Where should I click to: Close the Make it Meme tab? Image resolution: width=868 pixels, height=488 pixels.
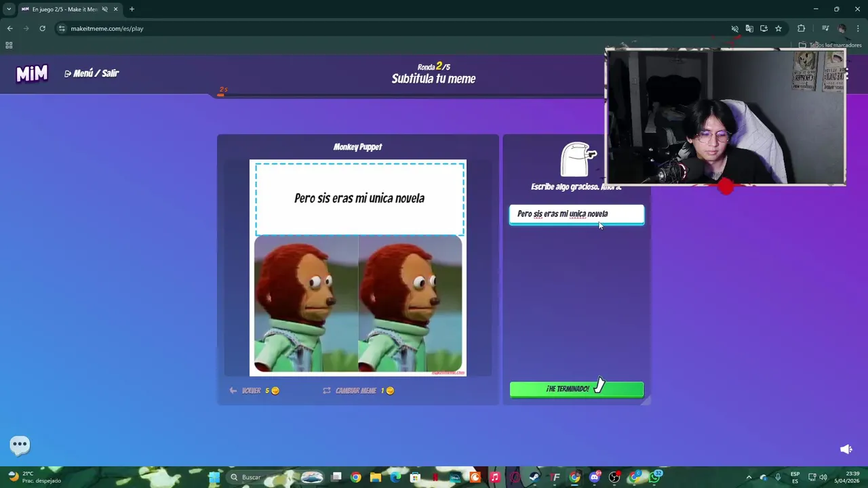115,9
